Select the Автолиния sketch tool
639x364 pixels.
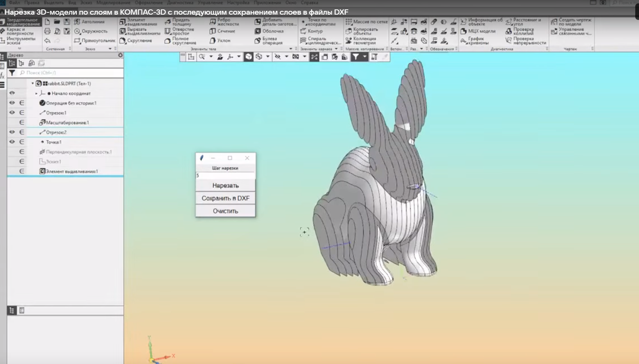click(x=89, y=22)
